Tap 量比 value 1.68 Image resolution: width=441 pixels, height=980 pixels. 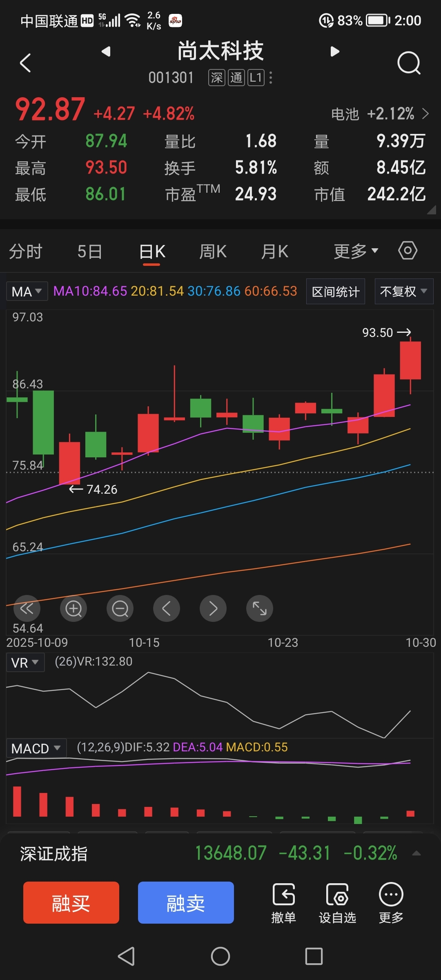tap(261, 141)
